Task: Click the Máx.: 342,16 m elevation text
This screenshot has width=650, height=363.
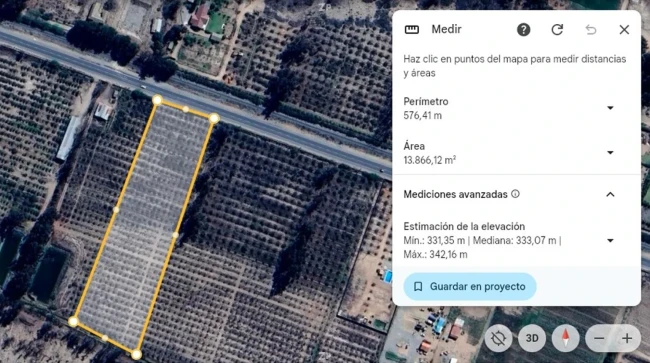Action: point(435,254)
